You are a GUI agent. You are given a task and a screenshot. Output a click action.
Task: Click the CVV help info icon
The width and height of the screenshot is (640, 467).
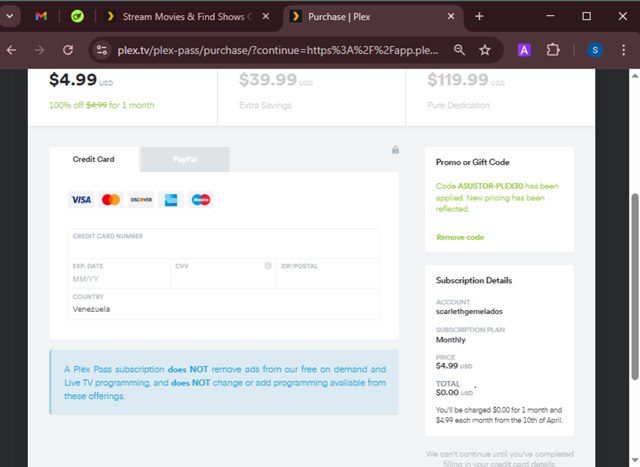tap(268, 266)
